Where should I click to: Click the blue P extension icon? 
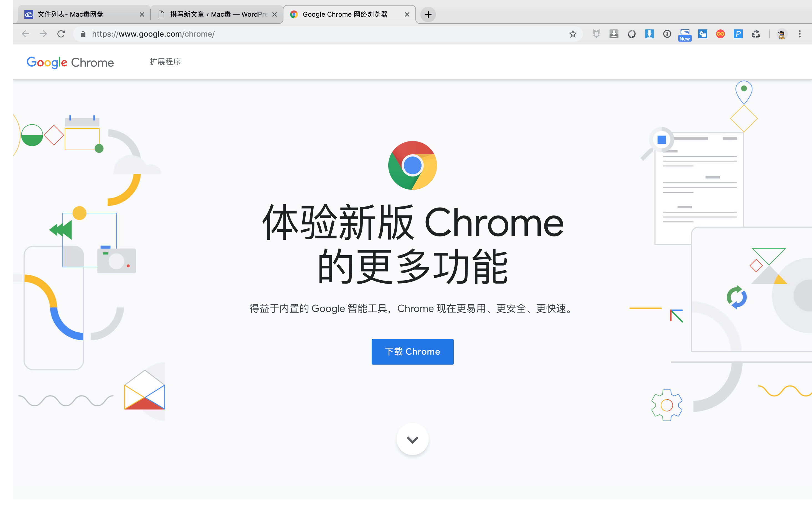738,34
